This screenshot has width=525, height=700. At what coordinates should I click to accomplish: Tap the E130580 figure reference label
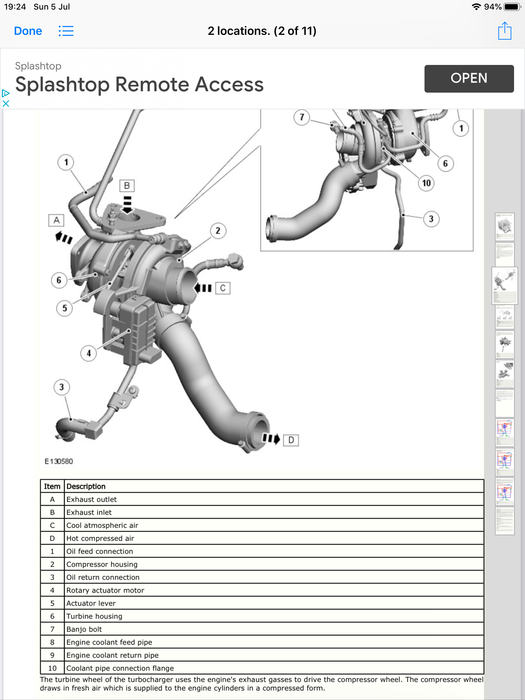click(x=58, y=461)
